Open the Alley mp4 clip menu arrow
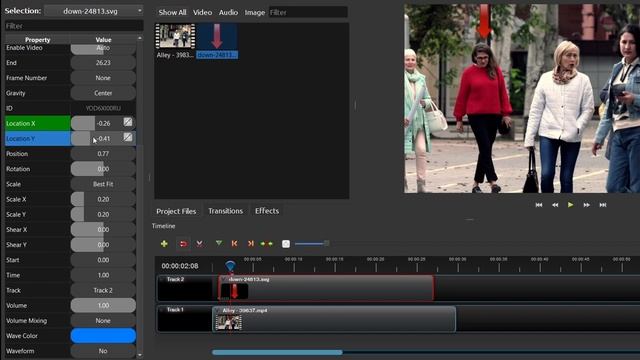 [218, 311]
